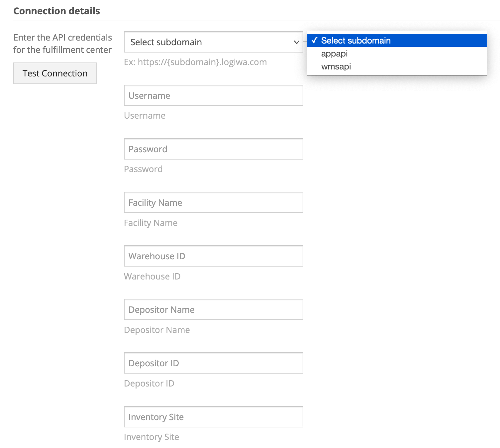The height and width of the screenshot is (448, 500).
Task: Select the Depositor Name input box
Action: [x=213, y=309]
